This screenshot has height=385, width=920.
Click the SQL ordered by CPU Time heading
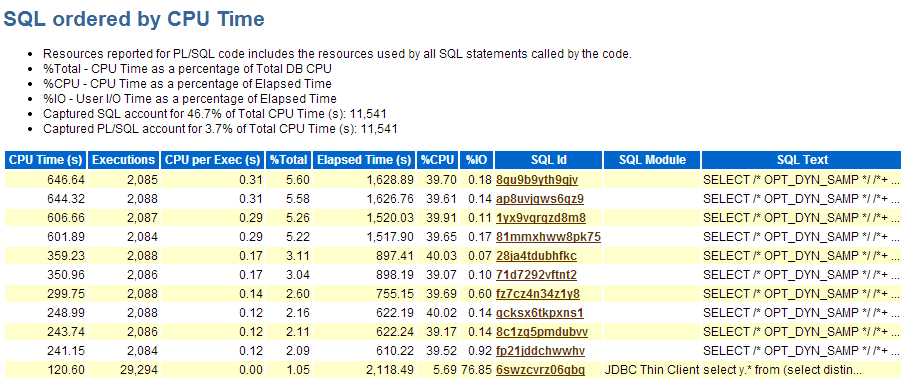(x=134, y=19)
